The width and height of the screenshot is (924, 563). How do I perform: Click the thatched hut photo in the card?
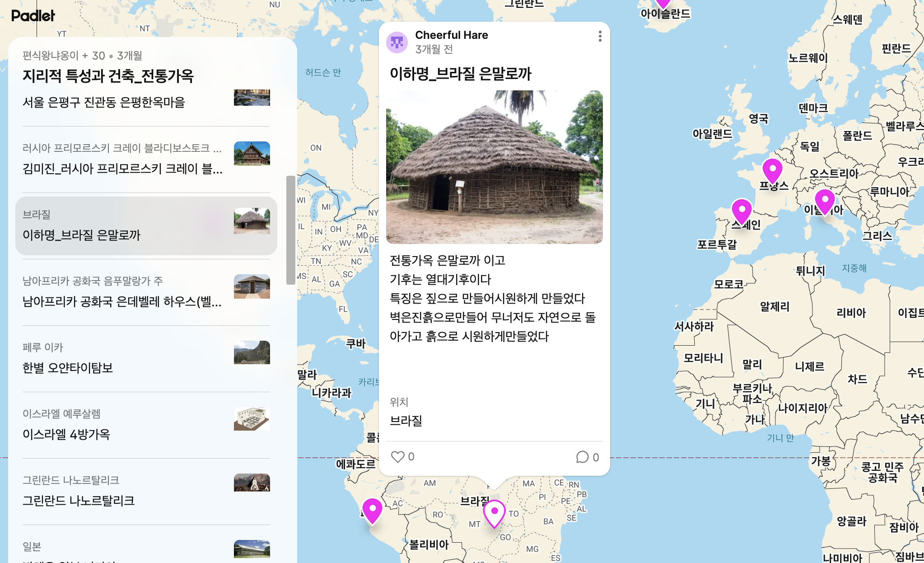pyautogui.click(x=494, y=167)
